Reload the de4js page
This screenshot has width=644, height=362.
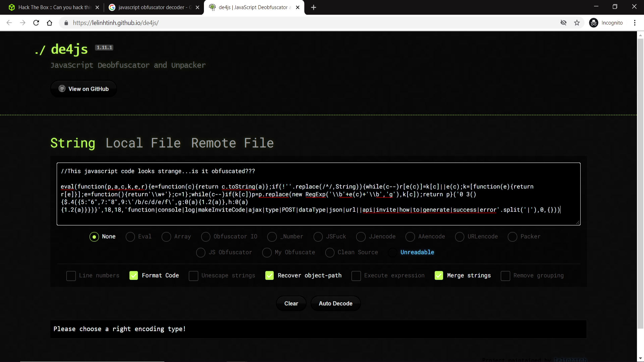click(36, 23)
